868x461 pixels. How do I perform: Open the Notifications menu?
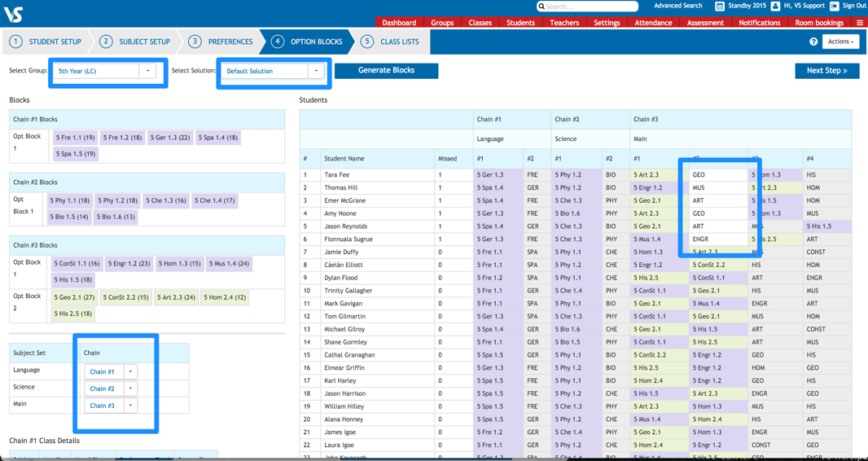tap(760, 23)
